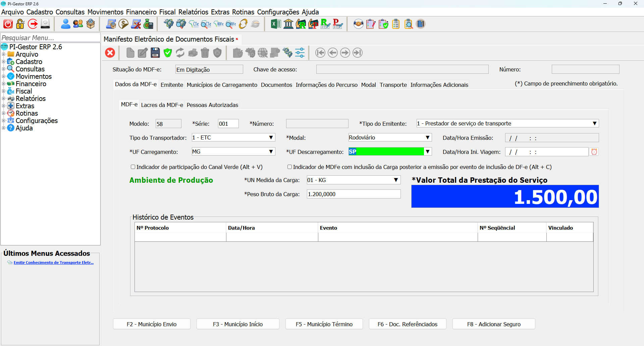Click the red power icon in toolbar
The width and height of the screenshot is (644, 346).
click(8, 24)
